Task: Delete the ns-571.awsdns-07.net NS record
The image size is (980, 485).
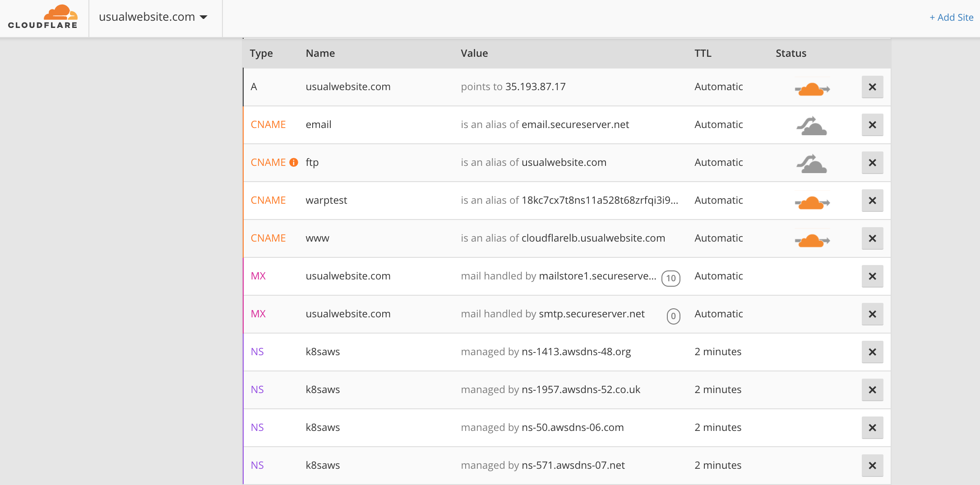Action: 872,466
